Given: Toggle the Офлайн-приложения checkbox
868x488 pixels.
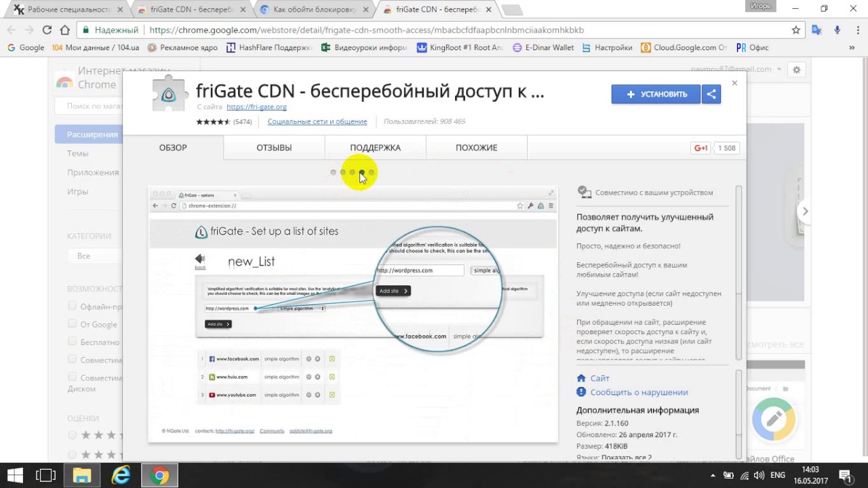Looking at the screenshot, I should [72, 306].
